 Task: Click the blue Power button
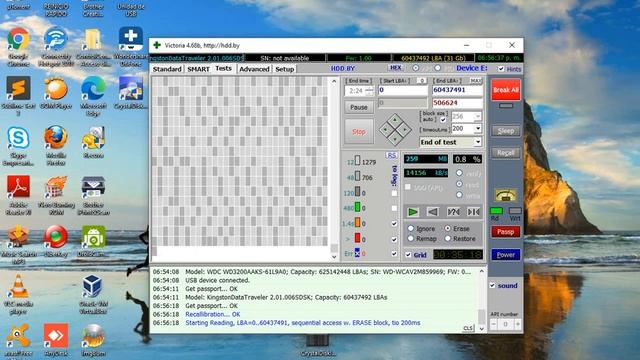pos(506,255)
